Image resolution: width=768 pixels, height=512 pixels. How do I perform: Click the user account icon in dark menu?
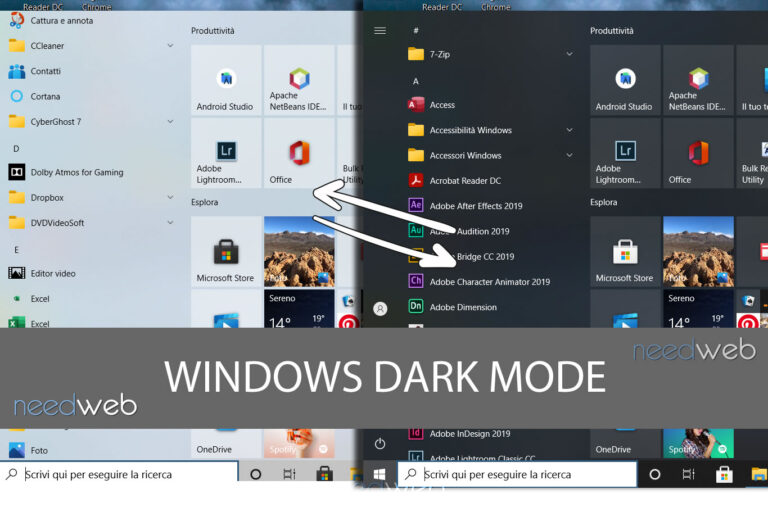click(x=380, y=308)
